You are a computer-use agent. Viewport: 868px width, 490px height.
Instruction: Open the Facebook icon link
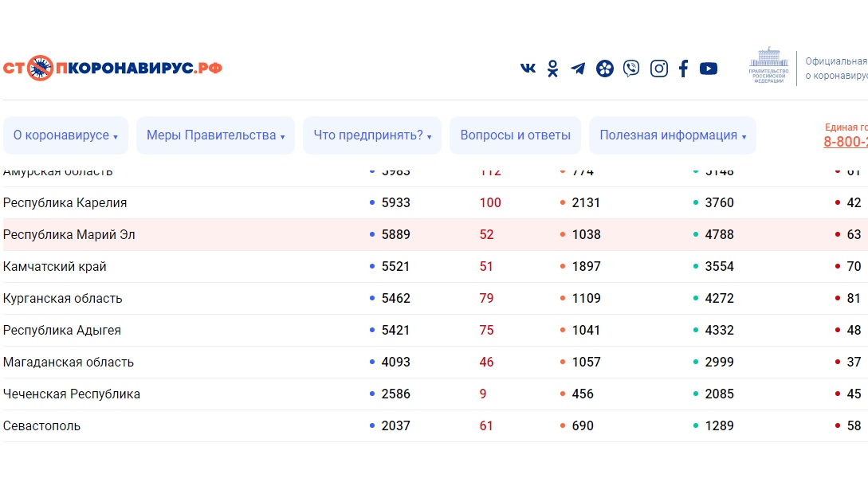[x=683, y=69]
